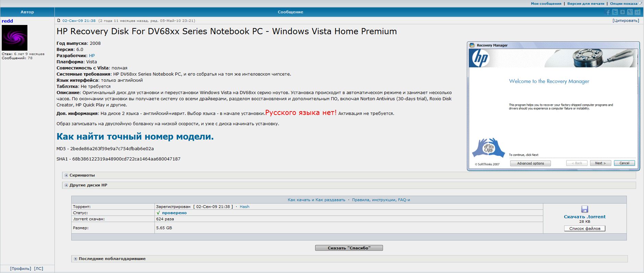
Task: Click the 5.65 GB size value
Action: click(x=164, y=228)
